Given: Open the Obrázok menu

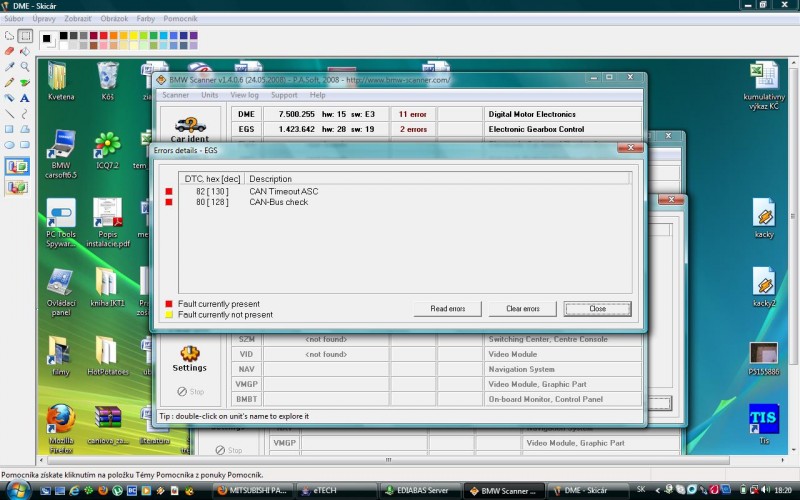Looking at the screenshot, I should pos(114,18).
